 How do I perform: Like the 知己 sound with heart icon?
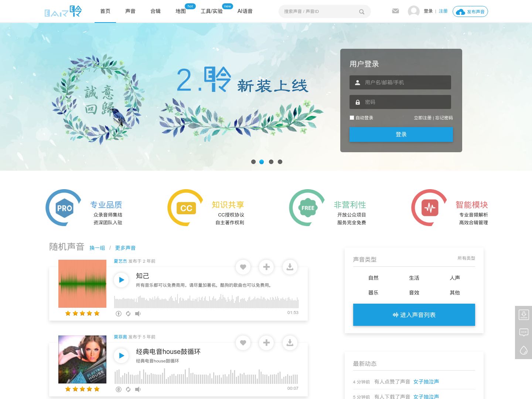[243, 267]
